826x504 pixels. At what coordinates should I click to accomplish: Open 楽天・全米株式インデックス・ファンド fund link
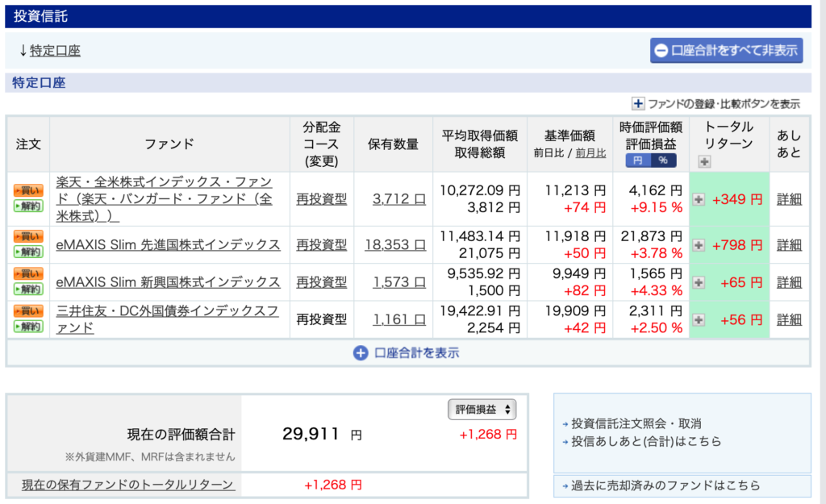(x=165, y=199)
